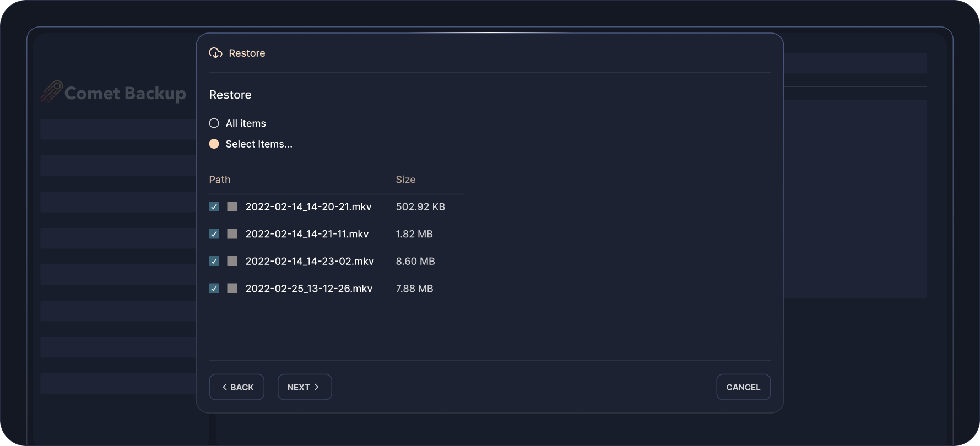Image resolution: width=980 pixels, height=446 pixels.
Task: Select the Select Items... radio button
Action: coord(214,144)
